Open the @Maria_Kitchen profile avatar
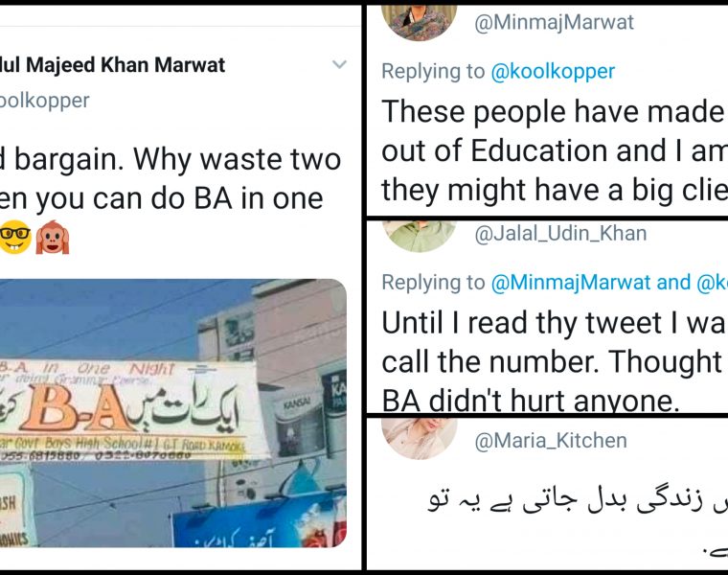The image size is (728, 575). (419, 437)
